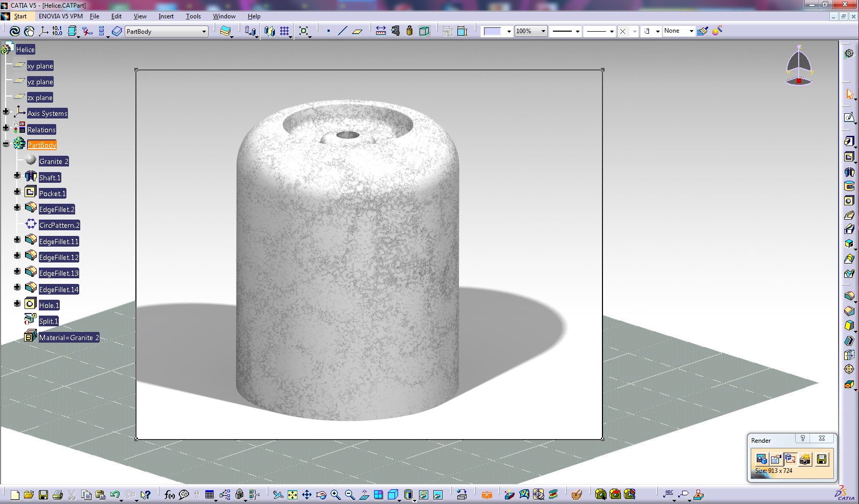Click the Pocket tool in right toolbar
The height and width of the screenshot is (504, 859).
(849, 157)
